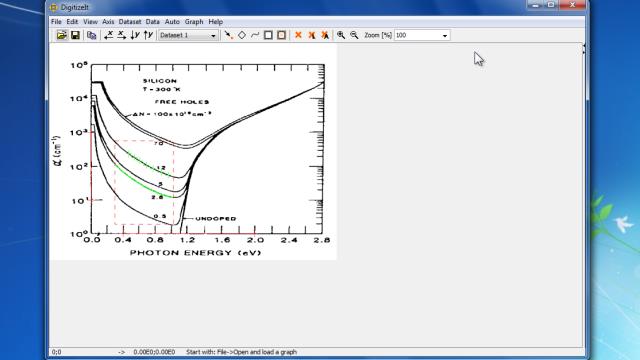Viewport: 640px width, 360px height.
Task: Set the X axis maximum point tool
Action: tap(122, 35)
